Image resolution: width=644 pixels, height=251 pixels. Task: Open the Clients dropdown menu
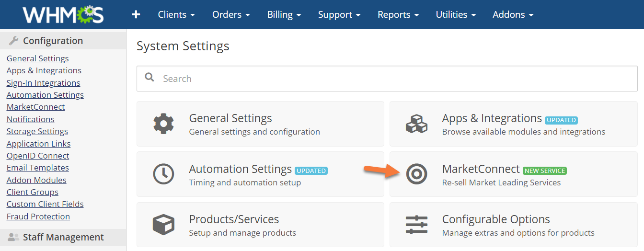click(x=176, y=15)
